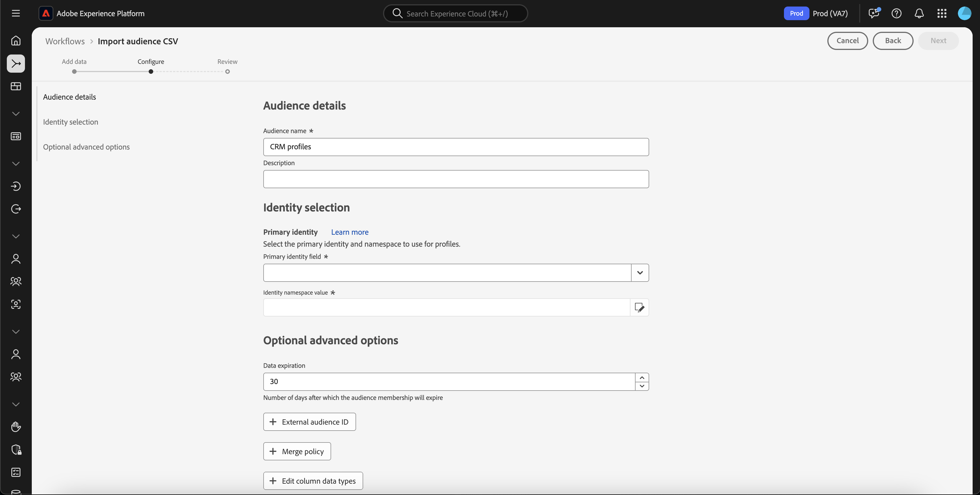This screenshot has width=980, height=495.
Task: Jump to Optional advanced options section
Action: [x=86, y=147]
